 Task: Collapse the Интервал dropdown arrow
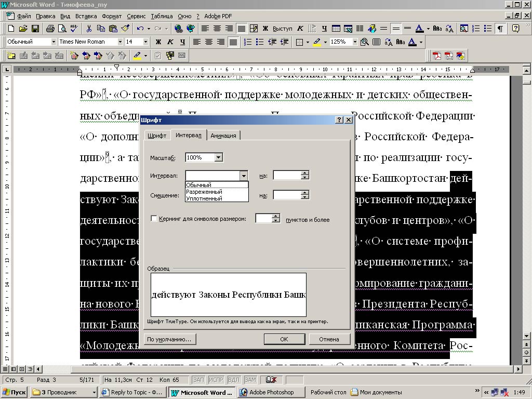[243, 176]
